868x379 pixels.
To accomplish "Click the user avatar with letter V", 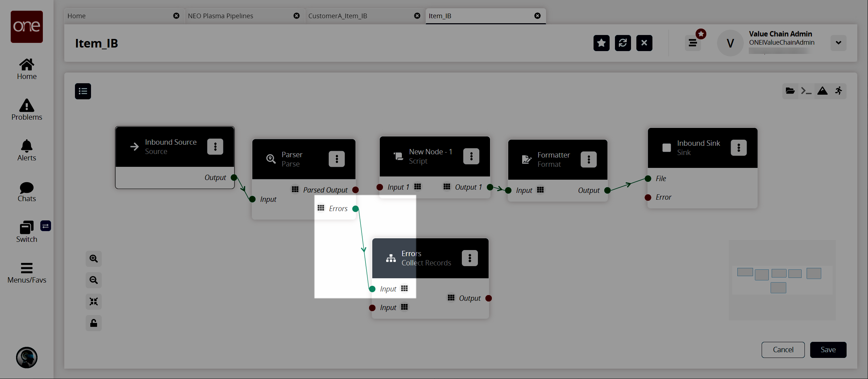I will tap(730, 43).
